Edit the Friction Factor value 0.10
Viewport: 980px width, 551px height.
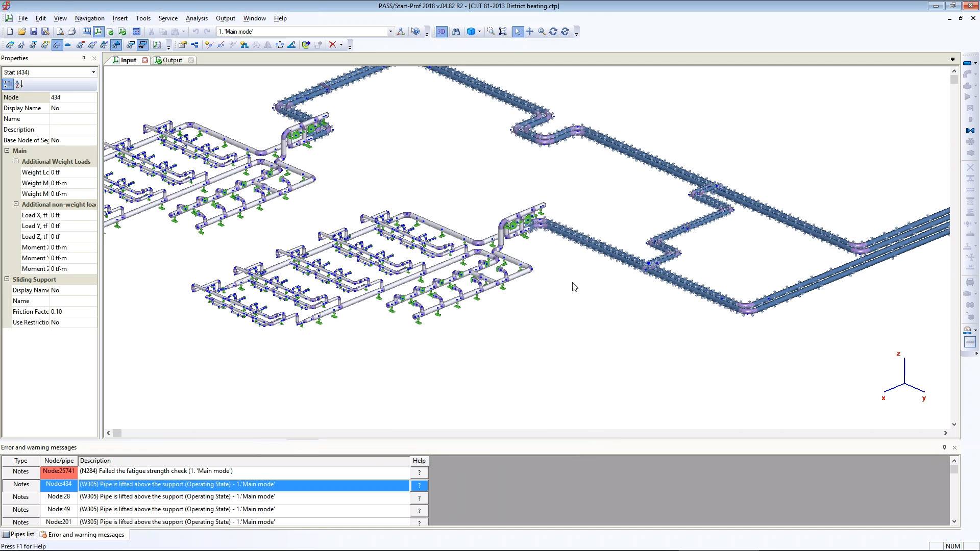[71, 311]
